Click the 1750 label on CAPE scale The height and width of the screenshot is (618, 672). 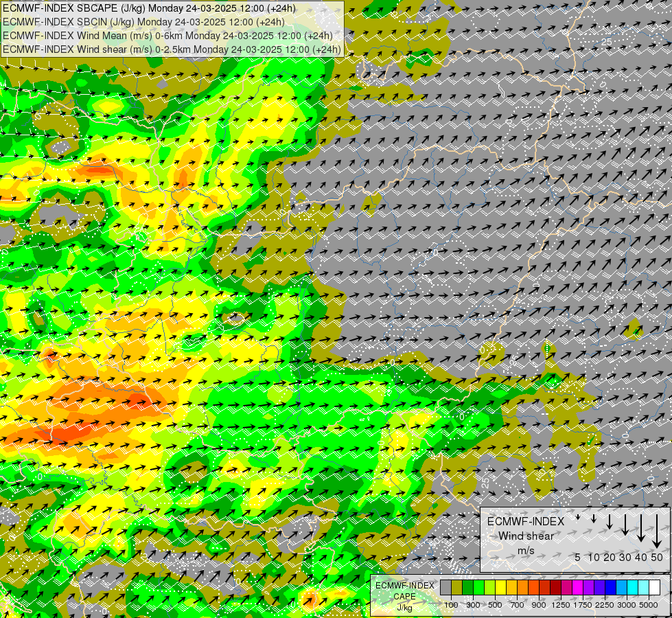click(583, 605)
